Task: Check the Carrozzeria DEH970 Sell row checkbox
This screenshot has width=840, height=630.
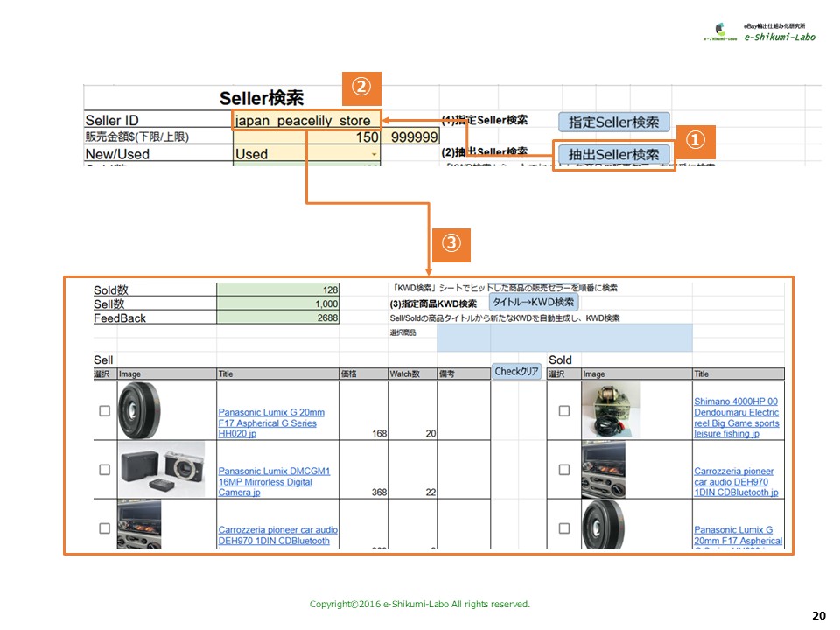Action: [x=105, y=528]
